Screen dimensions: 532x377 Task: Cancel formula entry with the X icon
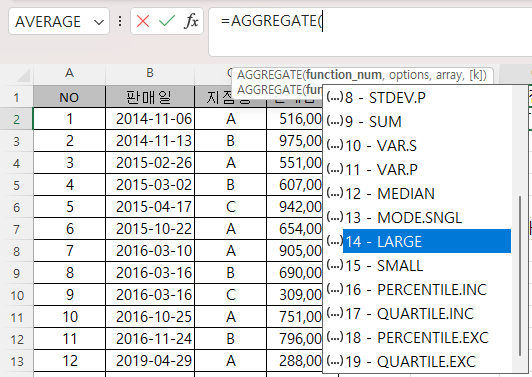coord(143,21)
